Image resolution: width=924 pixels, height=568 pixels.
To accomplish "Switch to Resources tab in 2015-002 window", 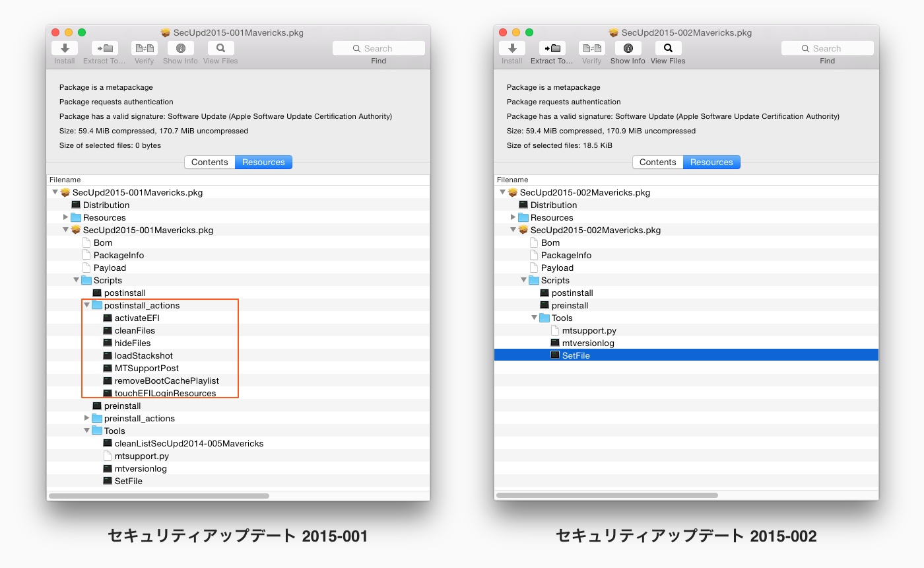I will (x=711, y=162).
